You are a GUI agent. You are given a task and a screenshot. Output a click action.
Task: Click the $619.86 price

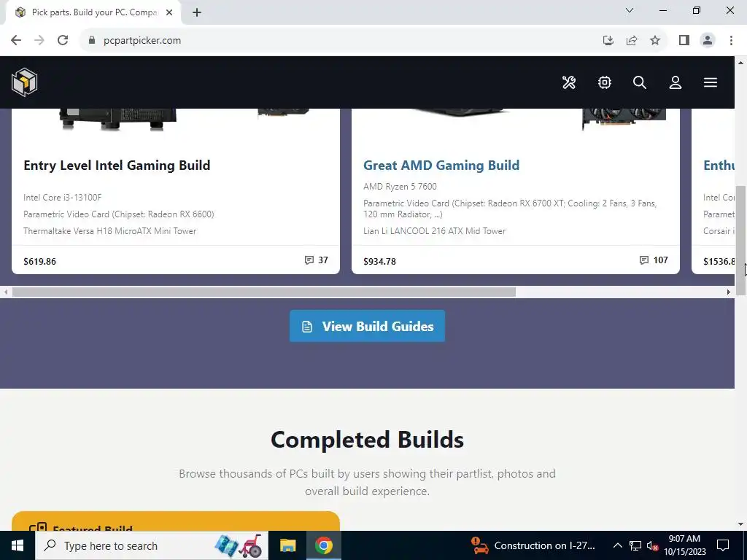point(39,262)
